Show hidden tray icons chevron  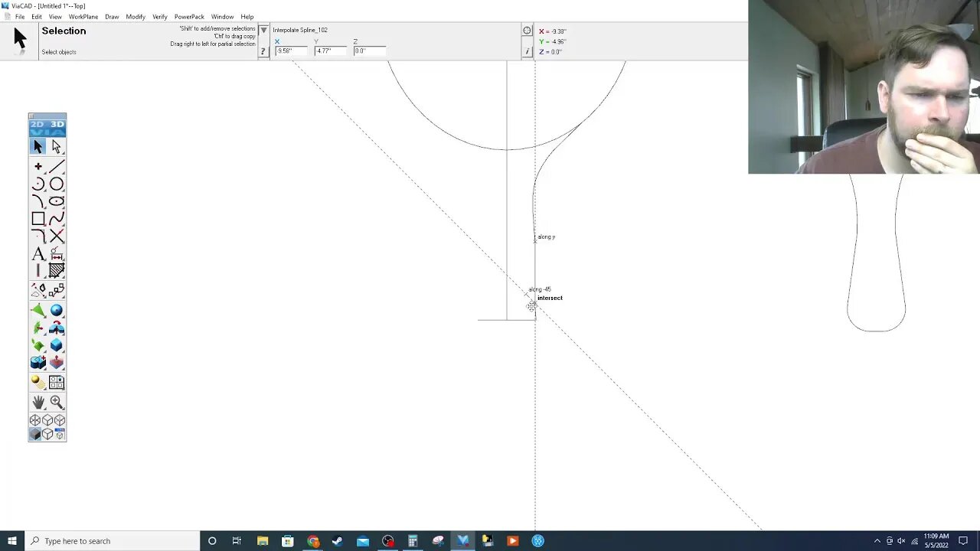click(x=877, y=541)
